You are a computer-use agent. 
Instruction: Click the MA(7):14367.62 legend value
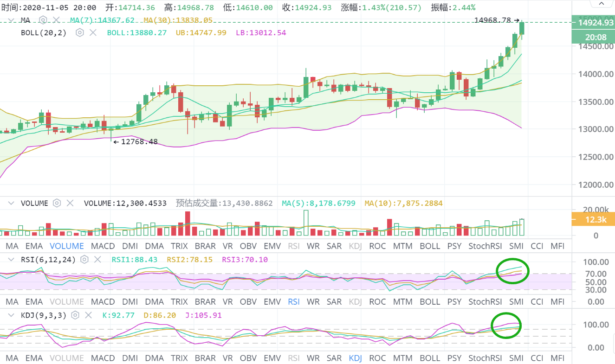click(x=102, y=20)
